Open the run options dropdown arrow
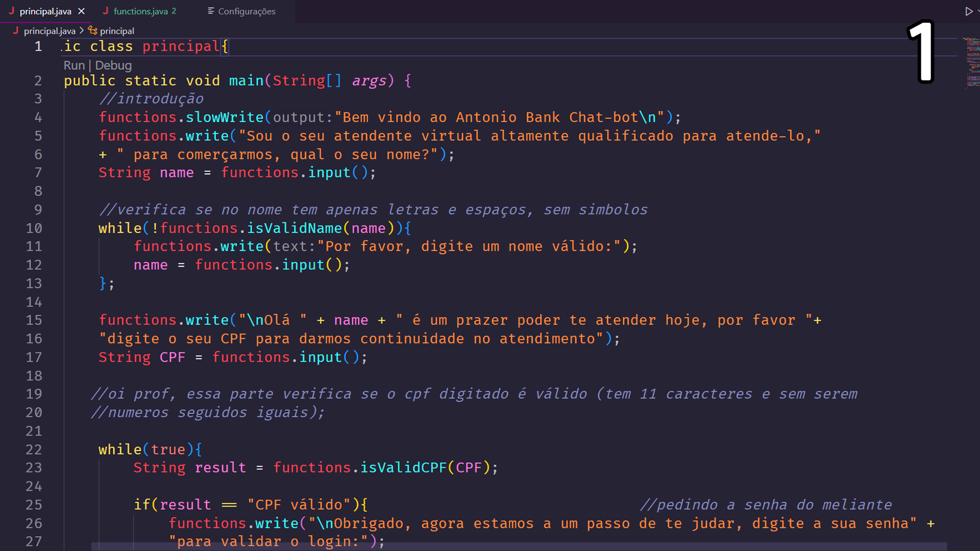The width and height of the screenshot is (980, 551). pos(978,11)
